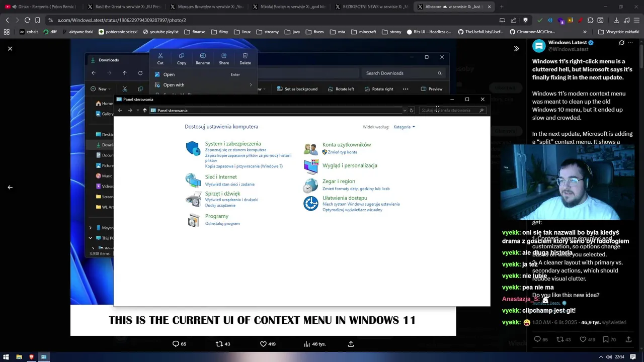Viewport: 644px width, 362px height.
Task: Switch to Marques Brownlee tab
Action: tap(207, 7)
